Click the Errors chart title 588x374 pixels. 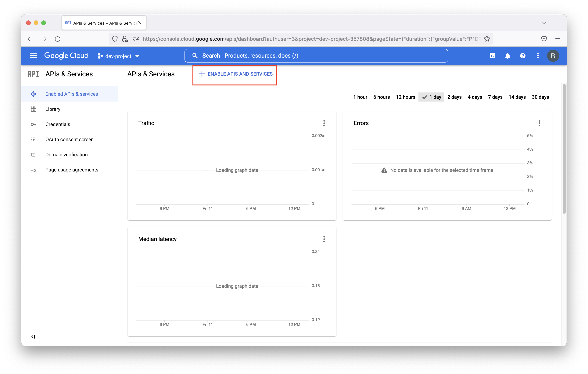click(361, 123)
